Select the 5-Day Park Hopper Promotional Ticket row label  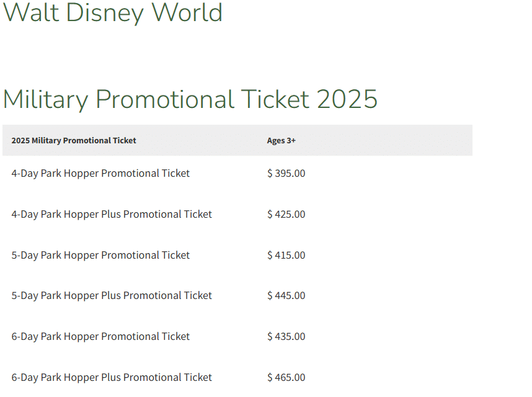pos(100,256)
